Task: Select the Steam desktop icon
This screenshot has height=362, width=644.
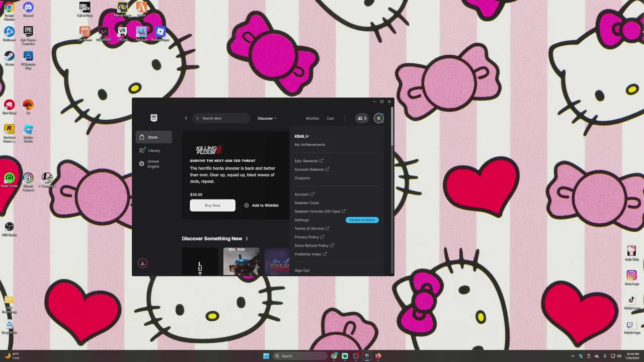Action: 10,58
